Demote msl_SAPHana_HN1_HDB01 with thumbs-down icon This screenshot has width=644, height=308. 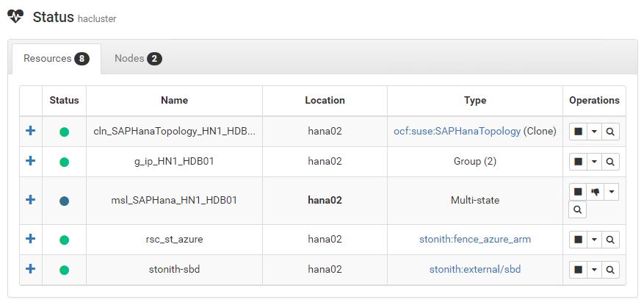click(x=595, y=192)
